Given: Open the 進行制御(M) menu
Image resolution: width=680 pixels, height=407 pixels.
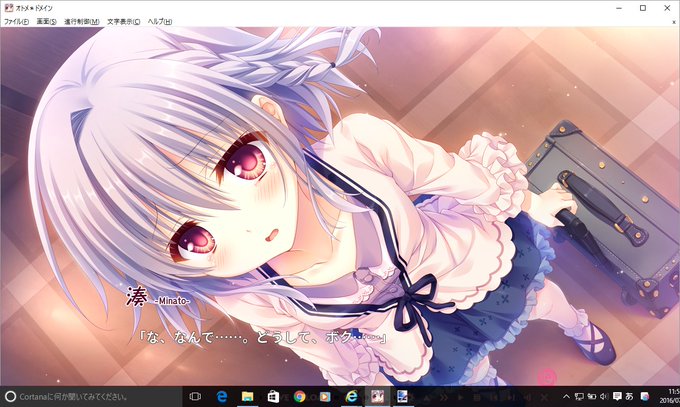Looking at the screenshot, I should 82,21.
